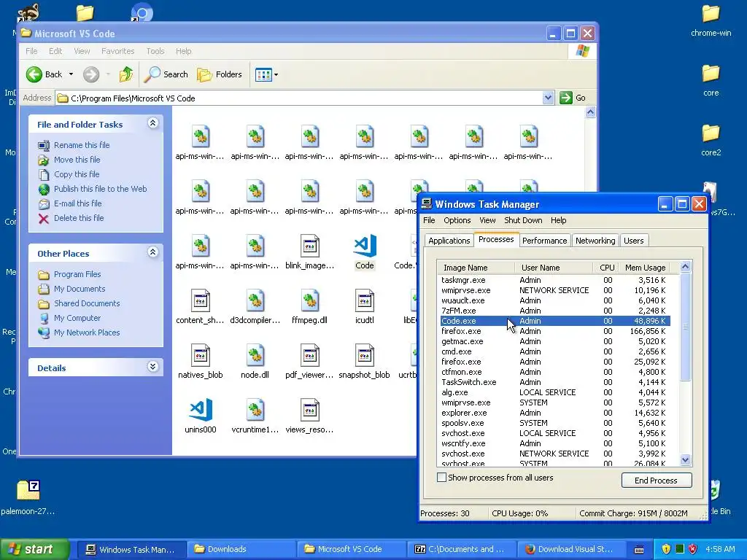
Task: Click Copy this file
Action: pyautogui.click(x=76, y=174)
